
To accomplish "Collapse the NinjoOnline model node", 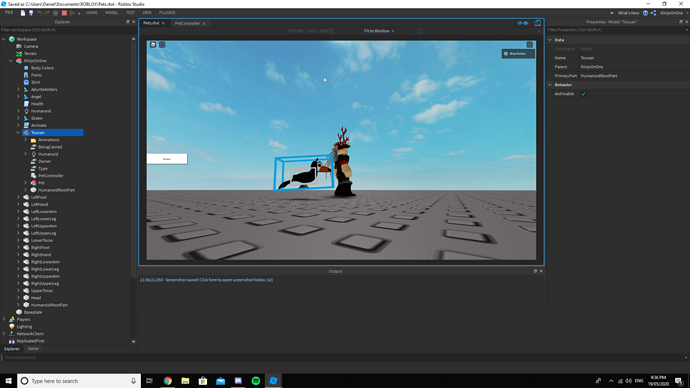I will tap(11, 61).
